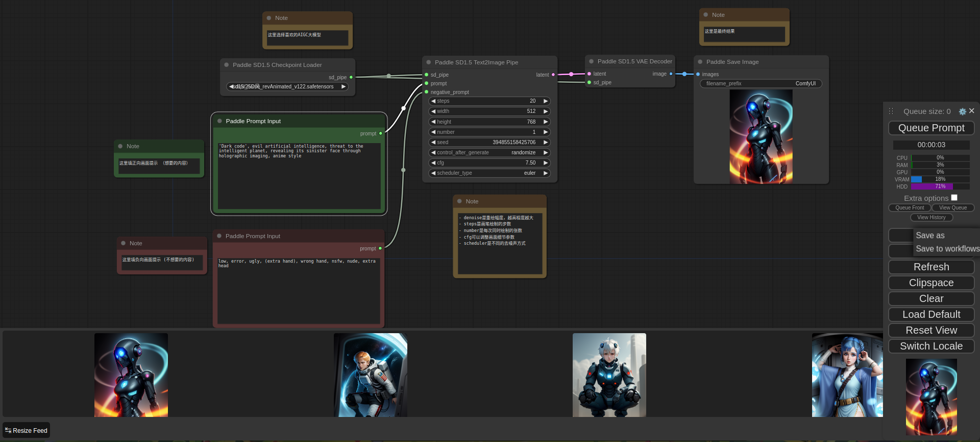
Task: Close the queue menu panel with X
Action: [x=972, y=111]
